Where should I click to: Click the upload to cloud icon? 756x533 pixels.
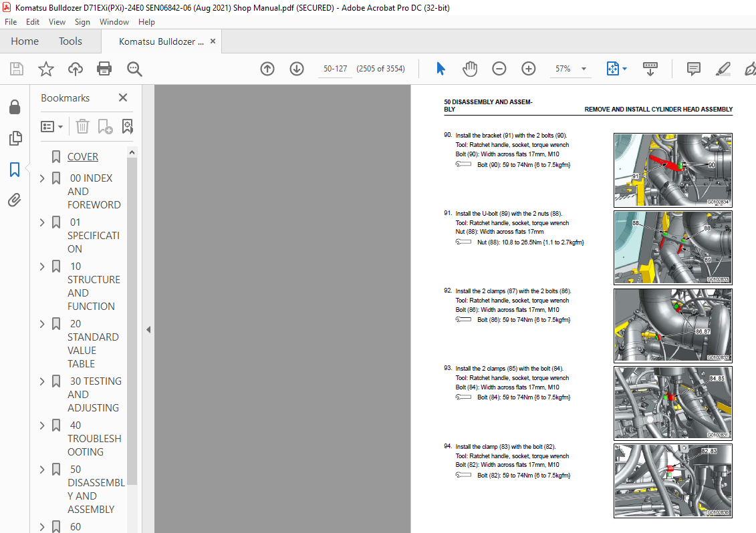tap(76, 69)
